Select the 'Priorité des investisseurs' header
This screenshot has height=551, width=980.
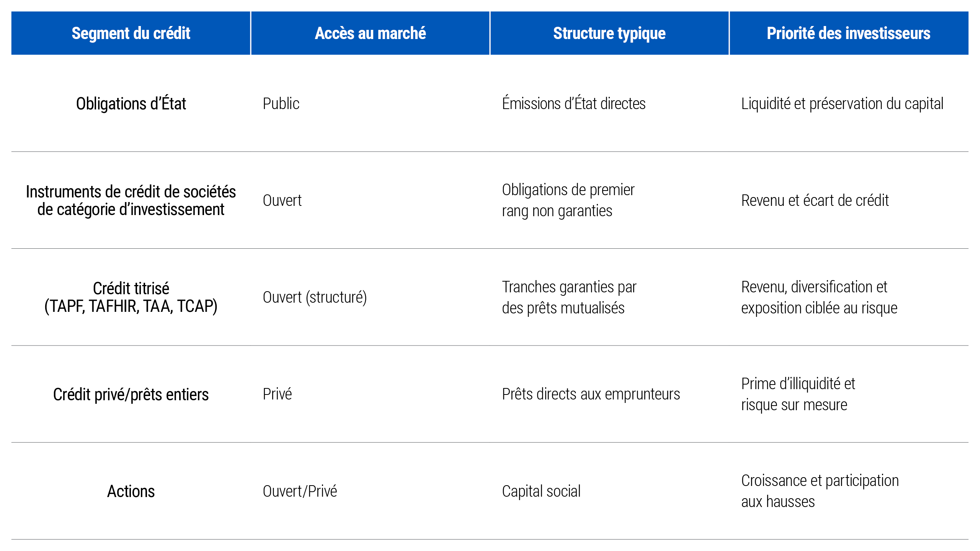click(x=849, y=33)
